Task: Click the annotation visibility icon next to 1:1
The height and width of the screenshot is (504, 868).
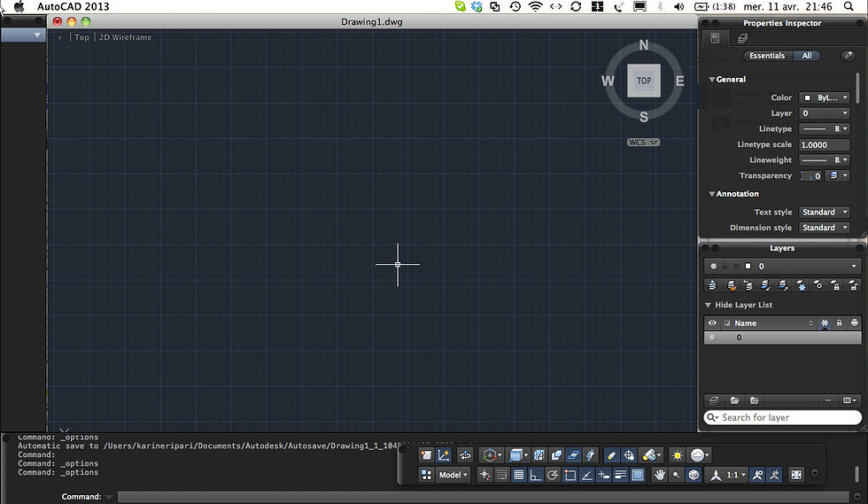Action: coord(758,475)
